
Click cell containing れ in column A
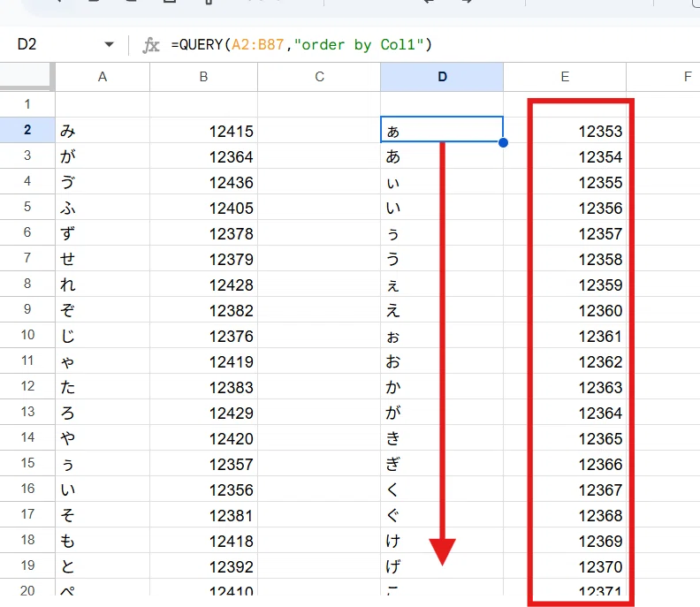pyautogui.click(x=103, y=284)
